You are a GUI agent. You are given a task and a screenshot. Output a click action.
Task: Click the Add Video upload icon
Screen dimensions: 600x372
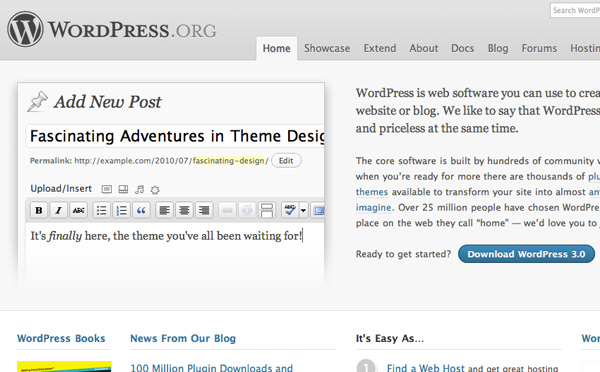click(123, 189)
